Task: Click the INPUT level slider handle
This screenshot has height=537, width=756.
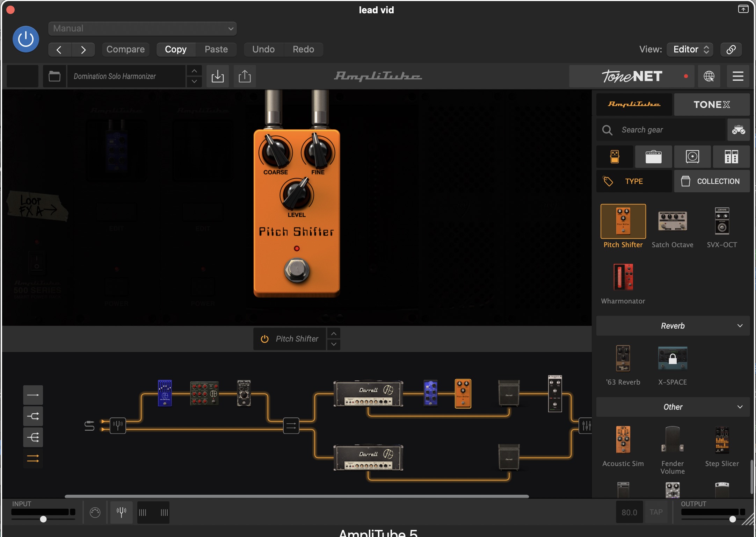Action: pyautogui.click(x=43, y=519)
